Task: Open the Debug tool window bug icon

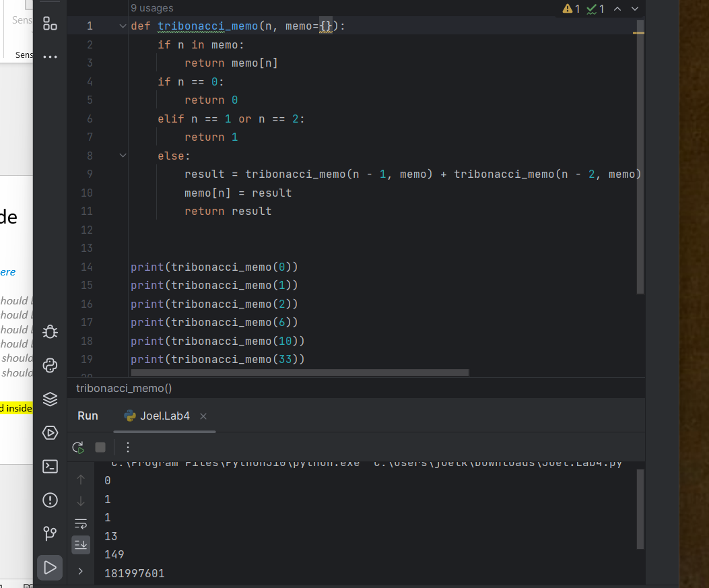Action: 50,332
